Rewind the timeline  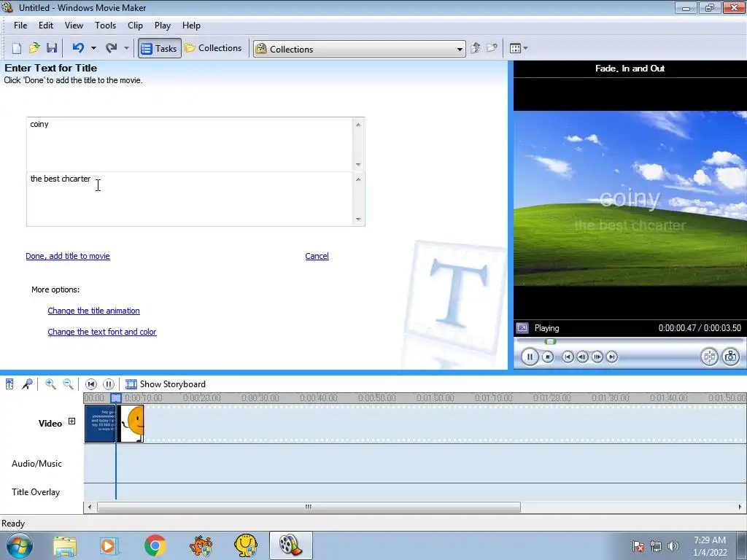coord(91,384)
